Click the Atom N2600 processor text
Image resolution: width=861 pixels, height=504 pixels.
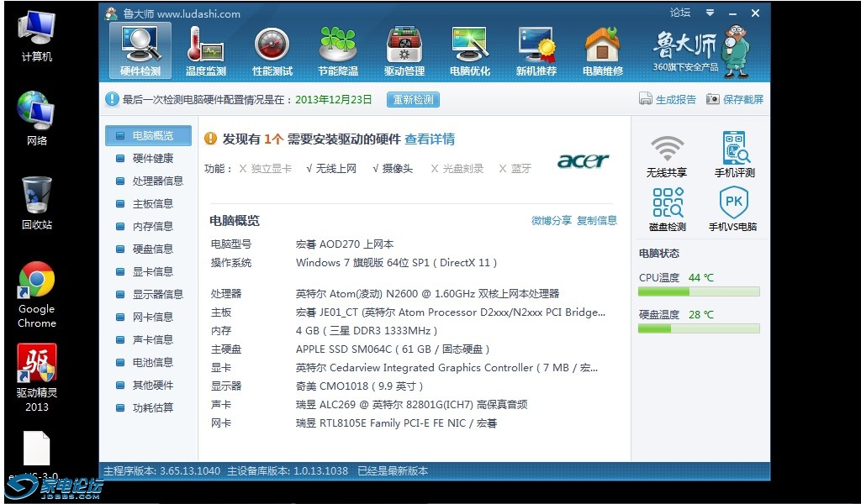(428, 294)
